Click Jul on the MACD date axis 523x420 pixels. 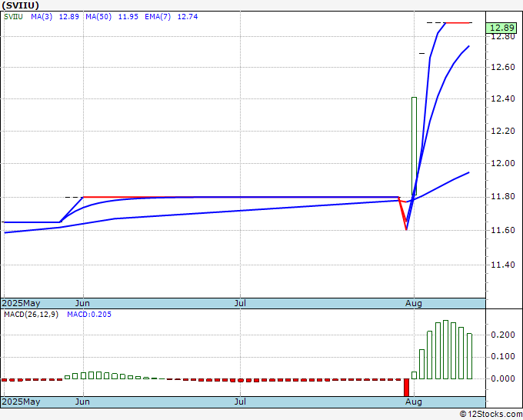(240, 402)
